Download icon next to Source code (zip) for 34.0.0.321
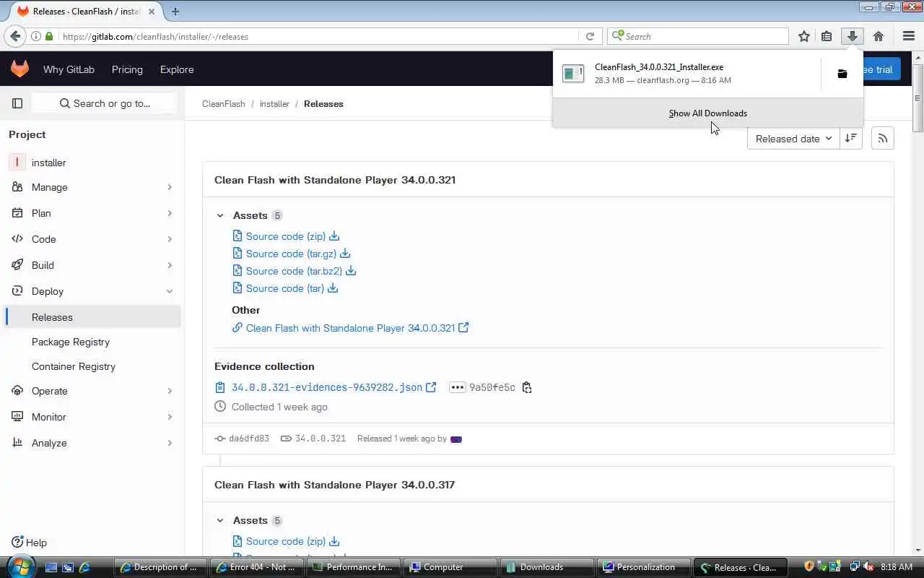Screen dimensions: 924x578 coord(334,236)
